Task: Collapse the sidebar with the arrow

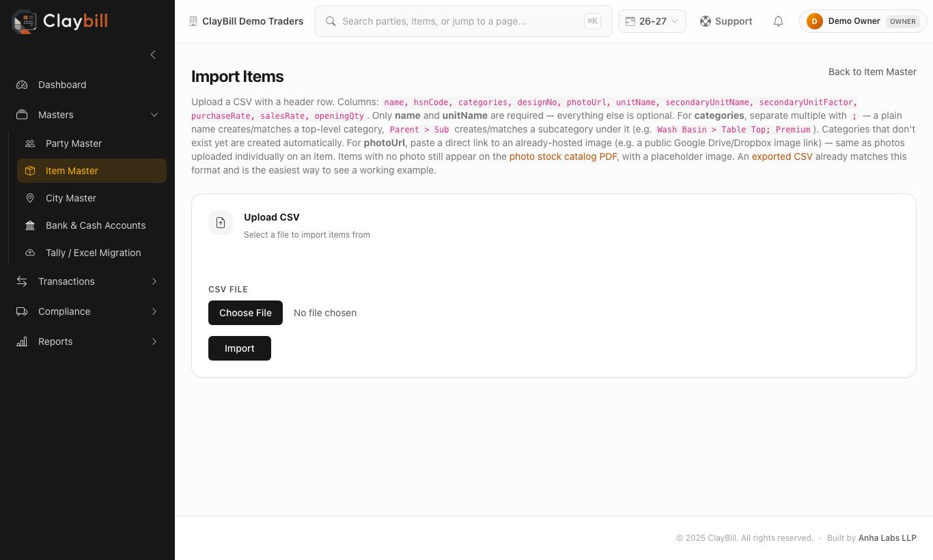Action: (x=153, y=55)
